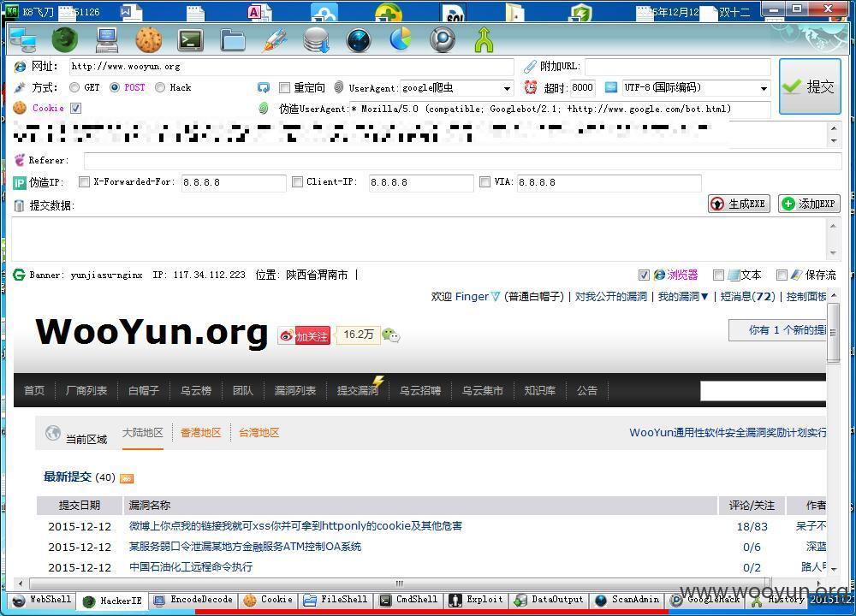Enable the 重定向 redirect checkbox
Viewport: 856px width, 616px height.
[x=284, y=87]
